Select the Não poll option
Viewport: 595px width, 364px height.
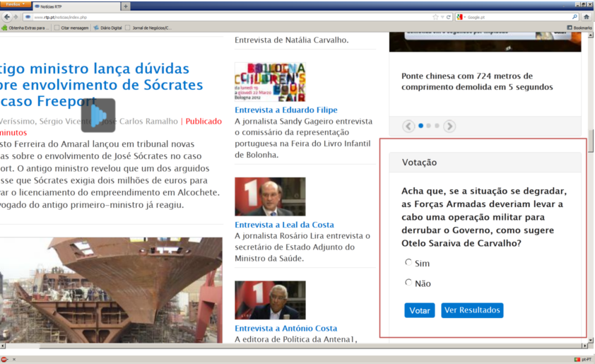[408, 282]
